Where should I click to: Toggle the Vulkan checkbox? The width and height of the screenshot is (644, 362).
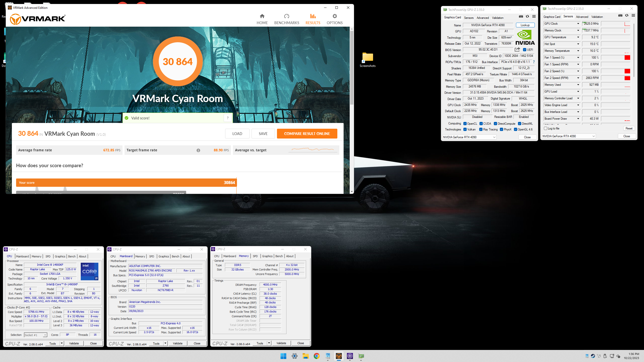465,129
